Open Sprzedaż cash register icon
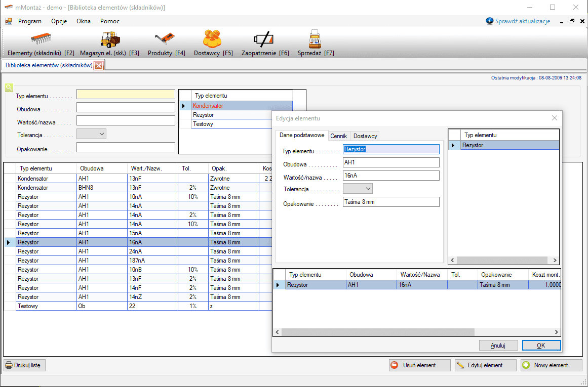 [316, 39]
